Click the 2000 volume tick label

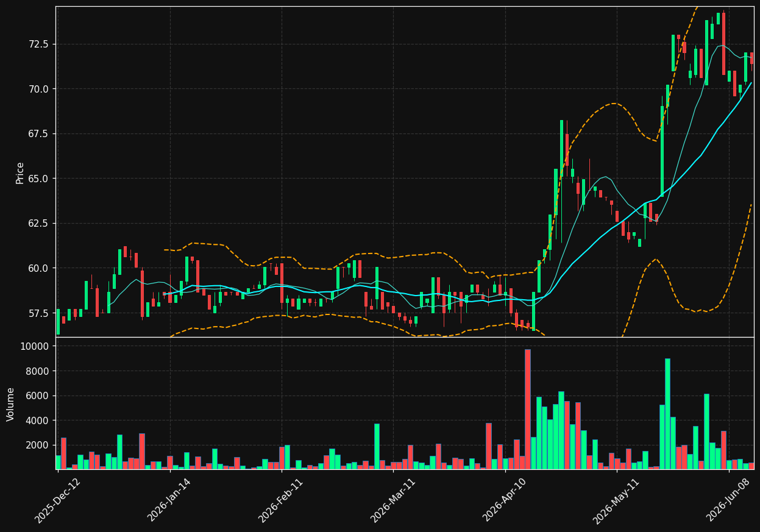(37, 445)
